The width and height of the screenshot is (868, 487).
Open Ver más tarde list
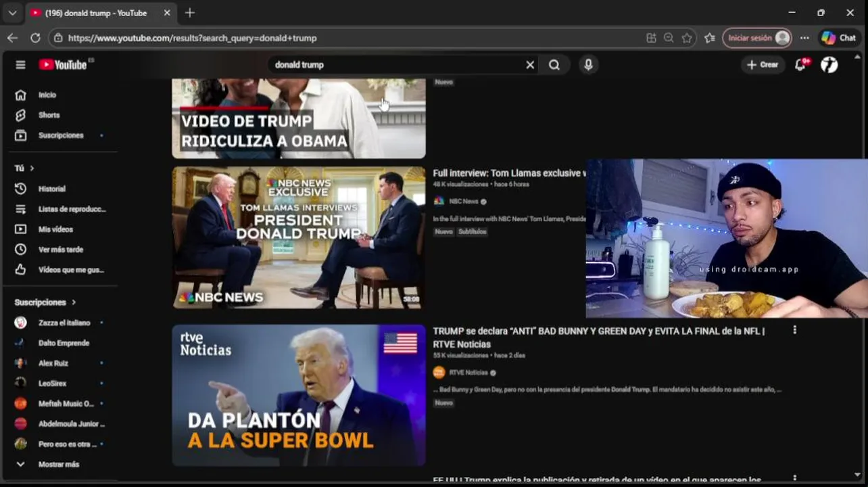[59, 250]
